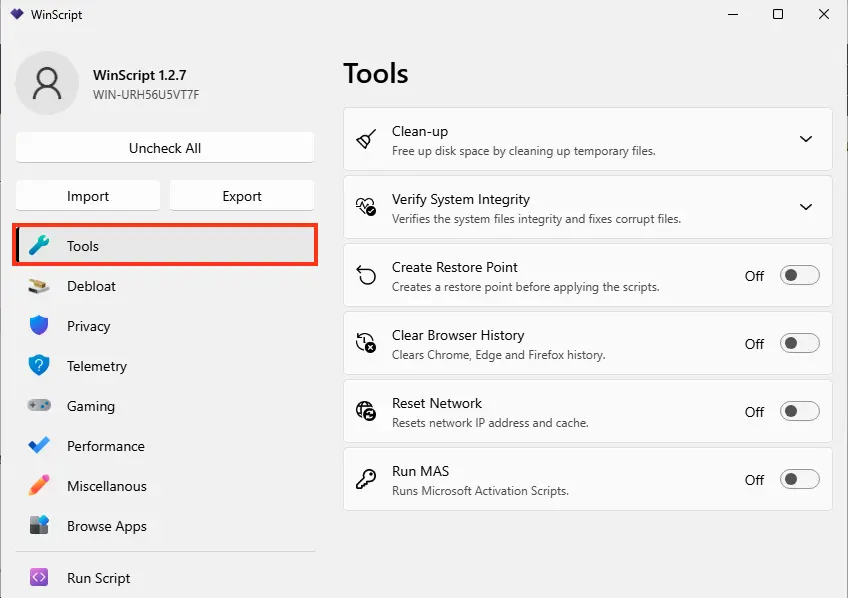The height and width of the screenshot is (598, 848).
Task: Select the Tools menu item
Action: (165, 246)
